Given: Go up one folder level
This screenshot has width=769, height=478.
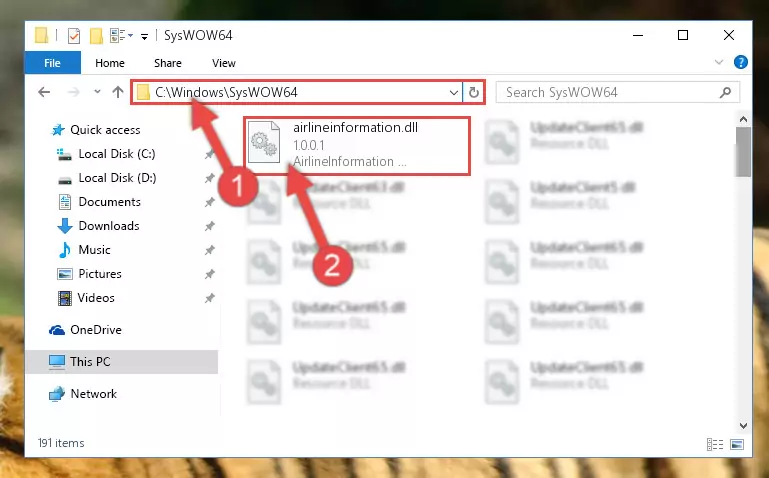Looking at the screenshot, I should click(x=118, y=92).
